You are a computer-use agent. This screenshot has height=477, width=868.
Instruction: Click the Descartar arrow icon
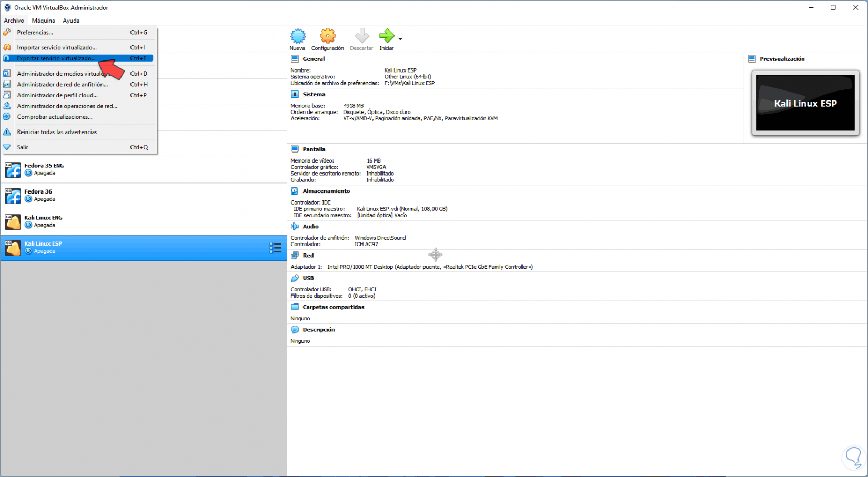362,36
